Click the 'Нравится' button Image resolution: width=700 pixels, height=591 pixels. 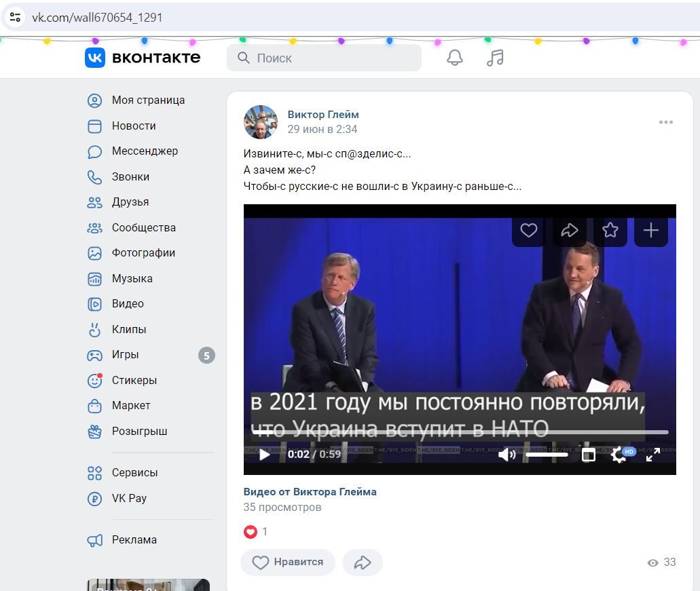click(288, 562)
